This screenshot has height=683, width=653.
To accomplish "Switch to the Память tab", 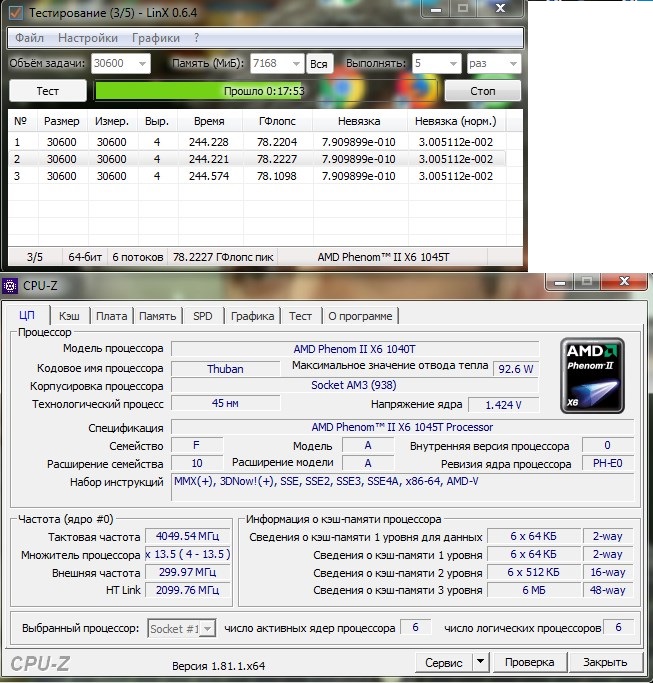I will click(158, 316).
